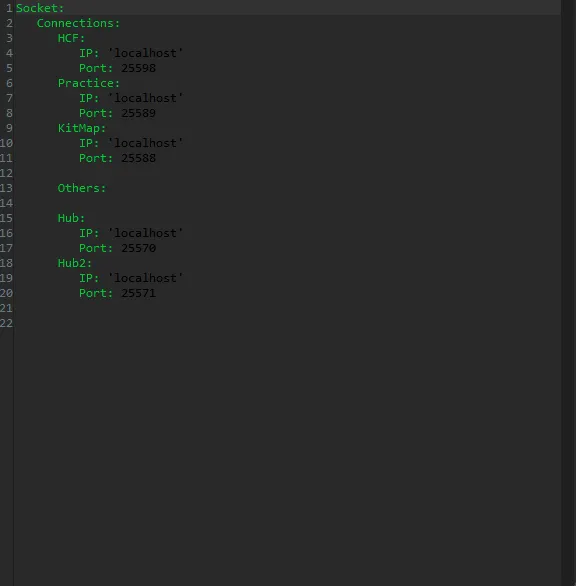Click the 'Socket:' key on line 1
576x586 pixels.
(x=40, y=8)
